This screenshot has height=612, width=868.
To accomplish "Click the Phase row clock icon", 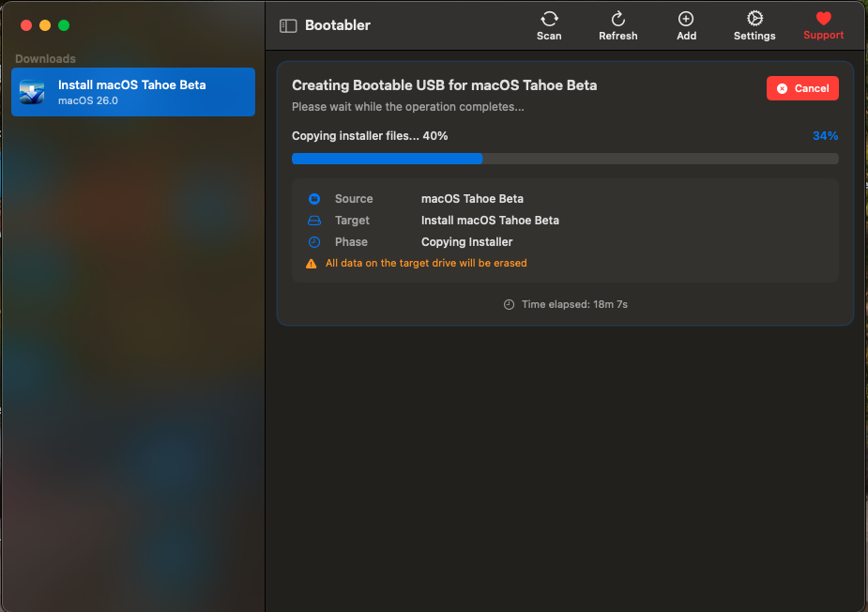I will point(313,242).
